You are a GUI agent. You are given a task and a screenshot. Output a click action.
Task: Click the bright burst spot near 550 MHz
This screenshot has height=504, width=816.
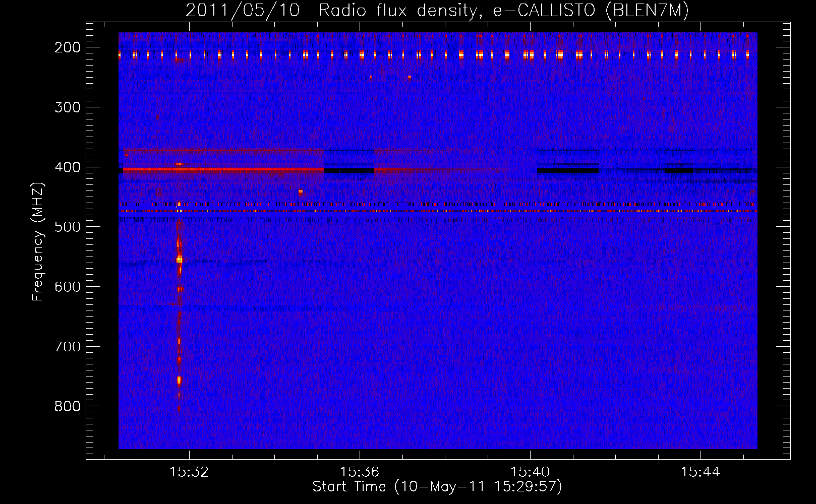coord(179,260)
